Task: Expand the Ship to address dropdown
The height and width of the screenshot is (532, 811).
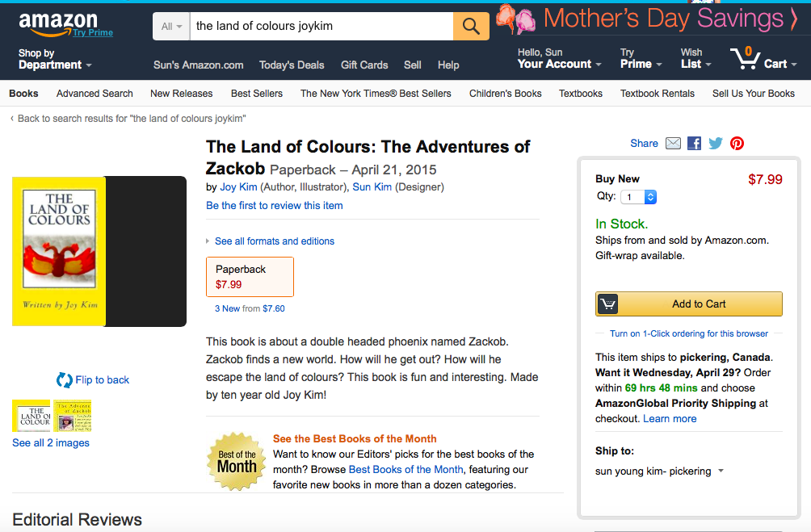Action: click(721, 471)
